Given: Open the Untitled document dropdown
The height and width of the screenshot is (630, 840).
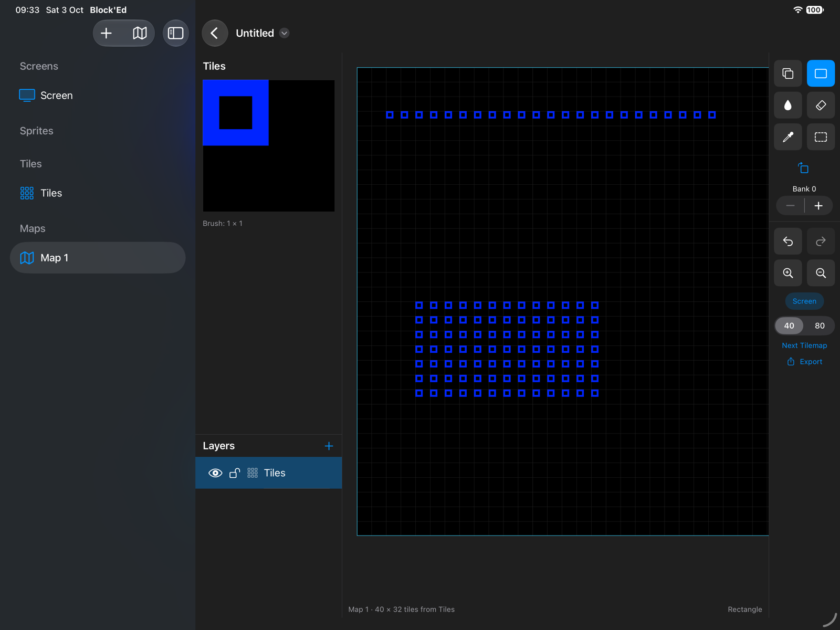Looking at the screenshot, I should pos(284,33).
